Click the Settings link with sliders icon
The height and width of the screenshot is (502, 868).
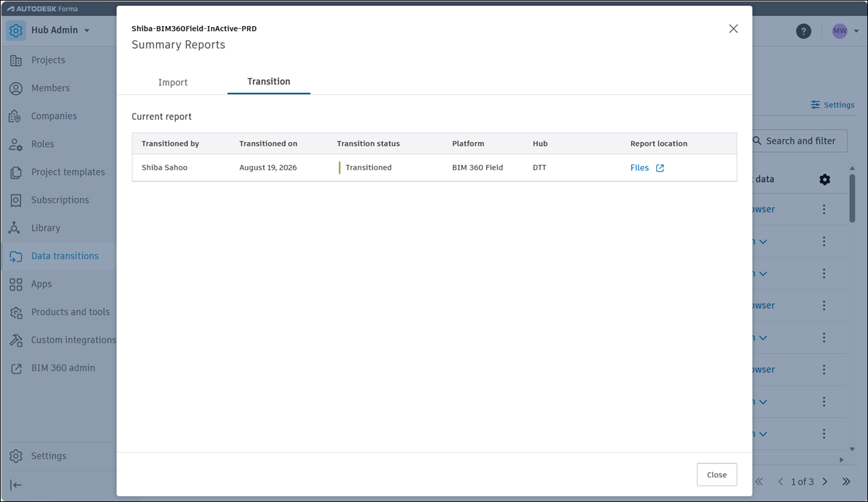point(833,105)
